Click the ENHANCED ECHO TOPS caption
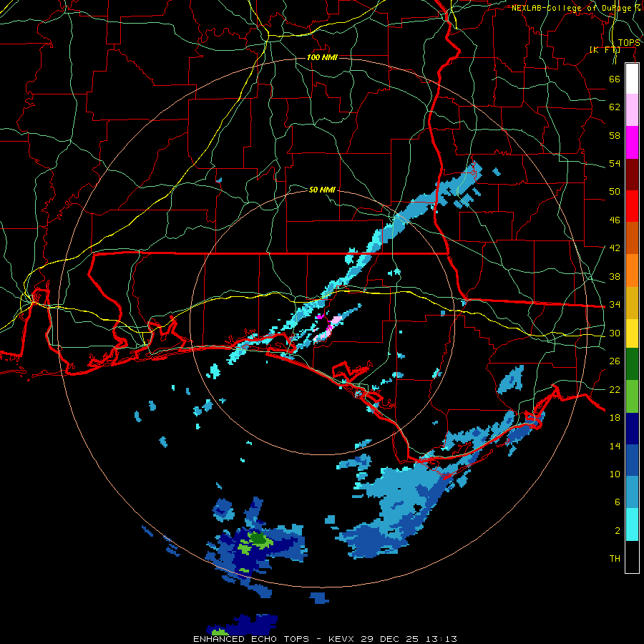Image resolution: width=644 pixels, height=644 pixels. [x=251, y=639]
